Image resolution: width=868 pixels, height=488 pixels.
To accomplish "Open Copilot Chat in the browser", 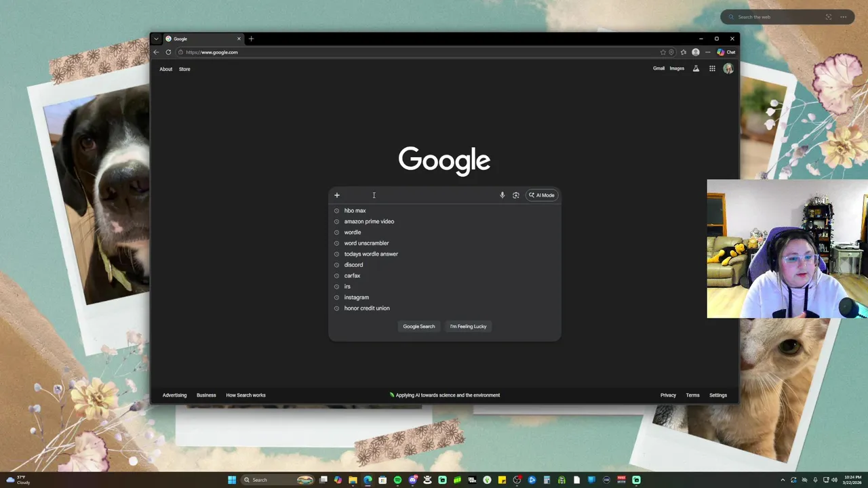I will coord(726,52).
